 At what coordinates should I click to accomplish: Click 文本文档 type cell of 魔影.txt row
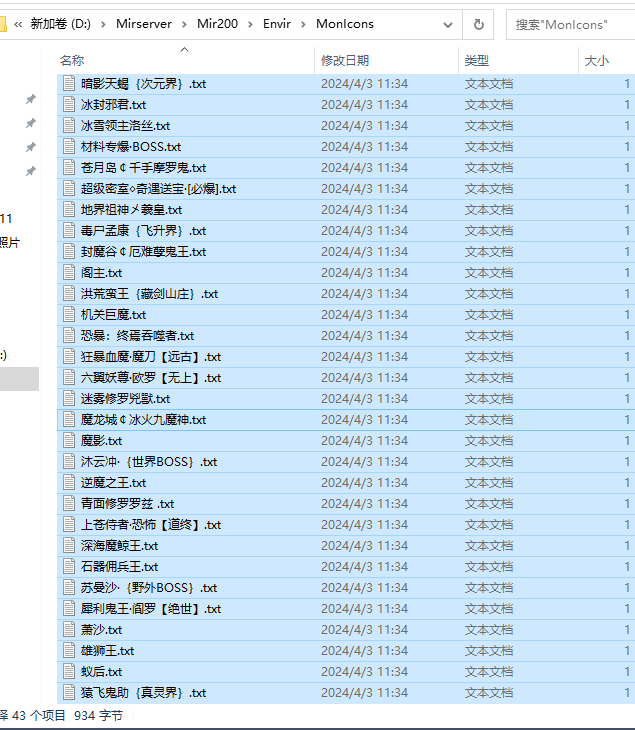click(x=489, y=440)
